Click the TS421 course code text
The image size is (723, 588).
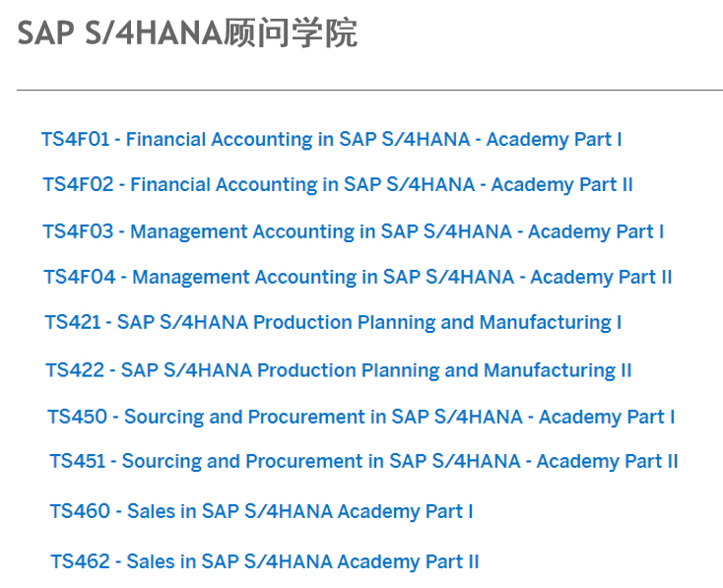point(72,322)
